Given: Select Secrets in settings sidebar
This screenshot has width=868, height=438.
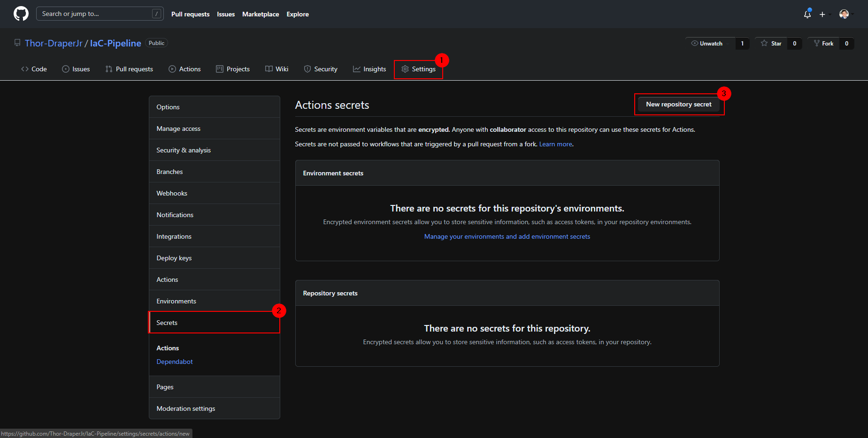Looking at the screenshot, I should [215, 323].
